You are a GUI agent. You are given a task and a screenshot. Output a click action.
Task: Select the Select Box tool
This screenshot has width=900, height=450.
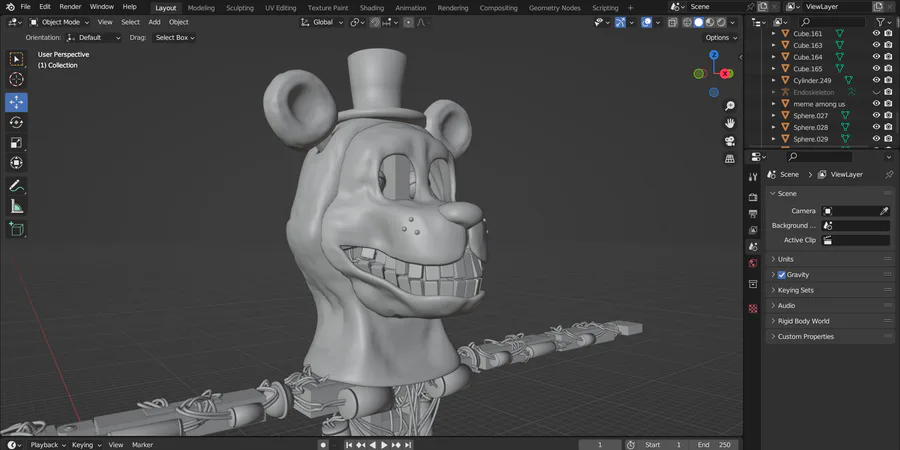click(x=16, y=59)
